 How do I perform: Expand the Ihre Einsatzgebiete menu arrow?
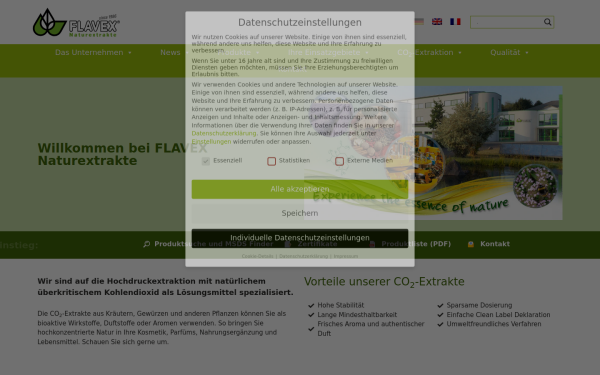pos(367,53)
